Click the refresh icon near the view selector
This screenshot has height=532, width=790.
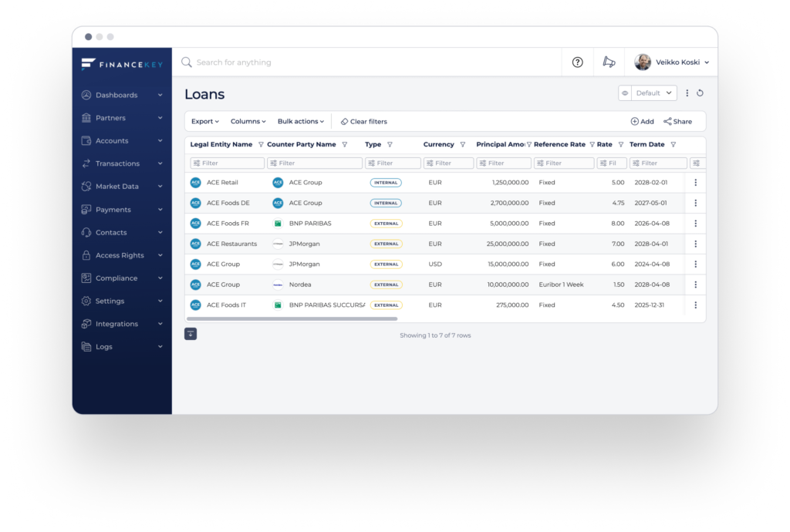tap(700, 93)
